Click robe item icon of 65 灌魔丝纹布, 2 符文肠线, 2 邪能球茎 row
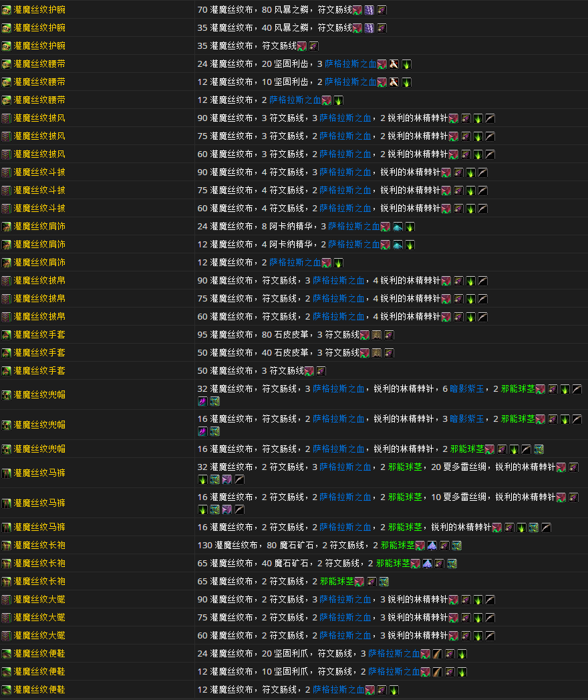 point(6,582)
